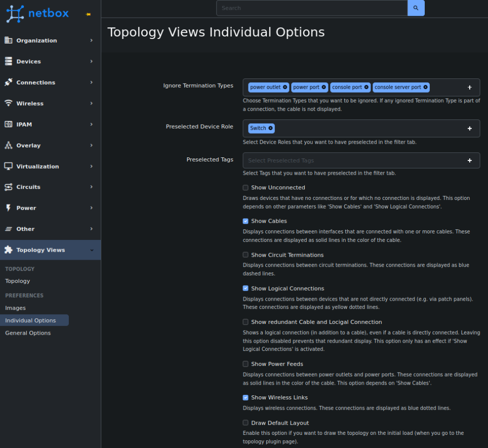Viewport: 488px width, 448px height.
Task: Enable the Show Unconnected checkbox
Action: pos(246,187)
